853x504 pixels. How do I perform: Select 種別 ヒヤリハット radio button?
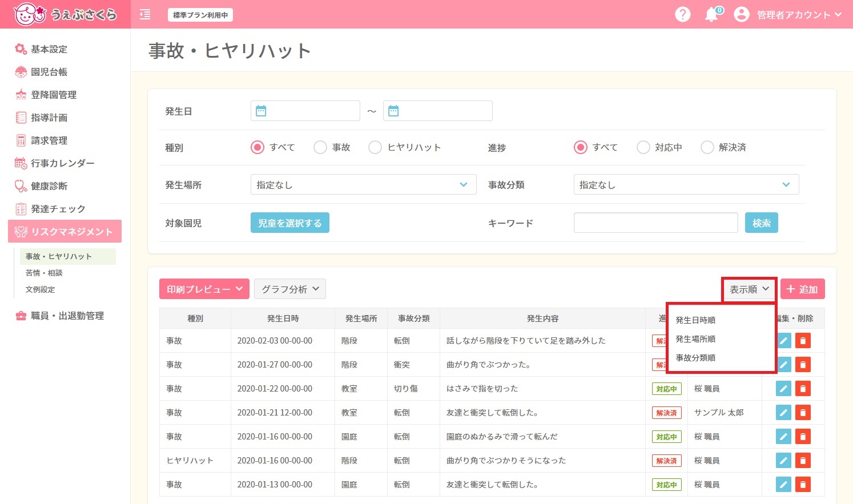click(x=375, y=147)
